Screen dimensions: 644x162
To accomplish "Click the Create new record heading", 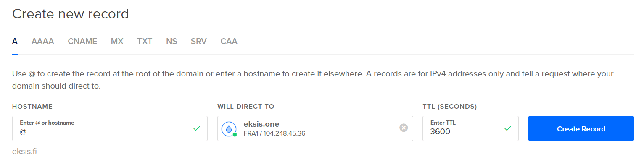I will click(70, 14).
